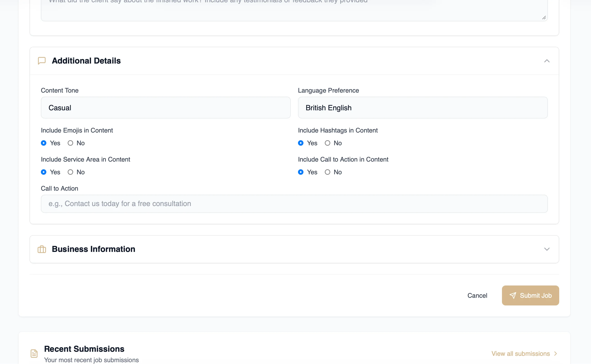Select Yes for Include Emojis in Content
This screenshot has width=591, height=364.
[x=44, y=143]
